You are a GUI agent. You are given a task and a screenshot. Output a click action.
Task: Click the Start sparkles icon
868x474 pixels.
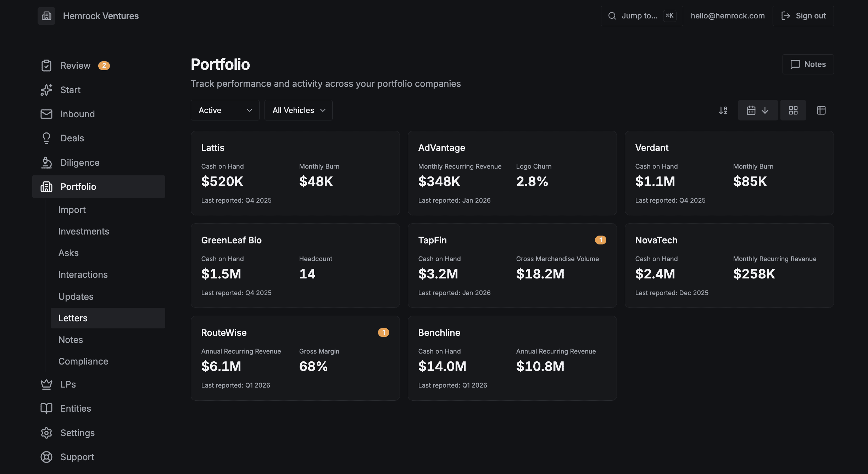coord(46,90)
